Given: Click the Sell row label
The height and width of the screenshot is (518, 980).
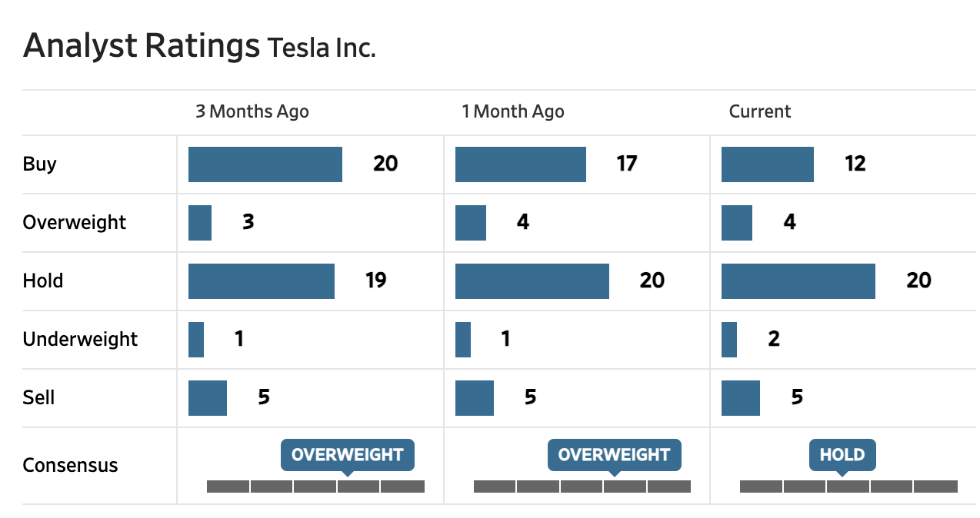Looking at the screenshot, I should point(38,398).
